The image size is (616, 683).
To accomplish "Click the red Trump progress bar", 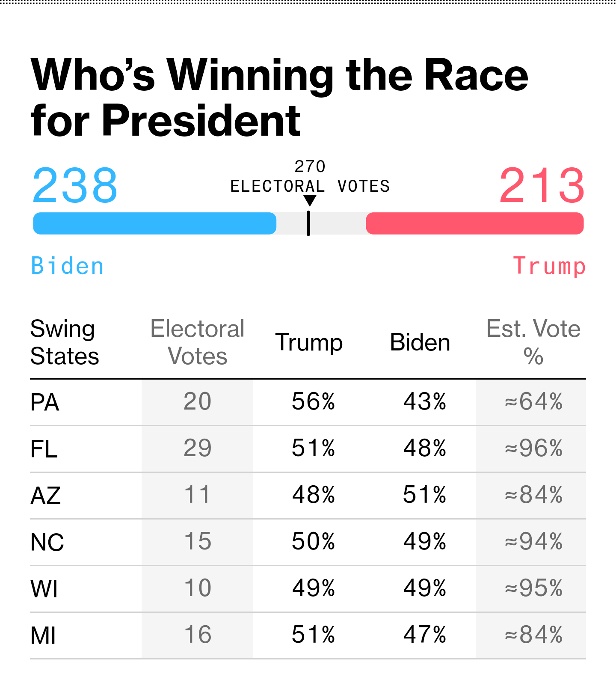I will [475, 223].
